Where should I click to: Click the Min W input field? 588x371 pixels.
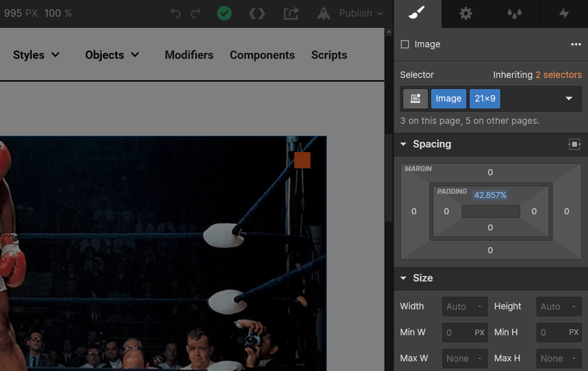(465, 333)
